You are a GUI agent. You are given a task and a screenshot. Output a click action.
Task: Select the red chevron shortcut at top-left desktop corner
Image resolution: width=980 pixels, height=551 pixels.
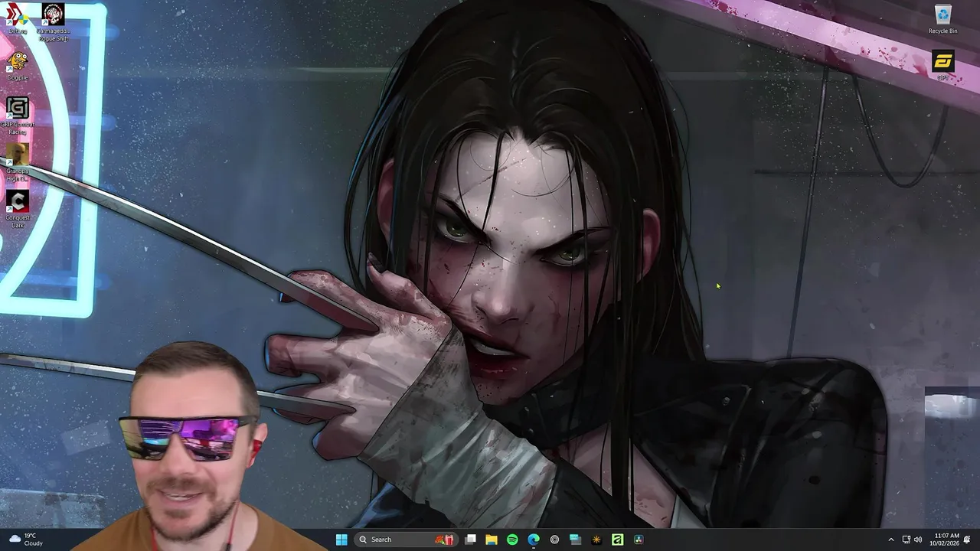click(x=16, y=18)
